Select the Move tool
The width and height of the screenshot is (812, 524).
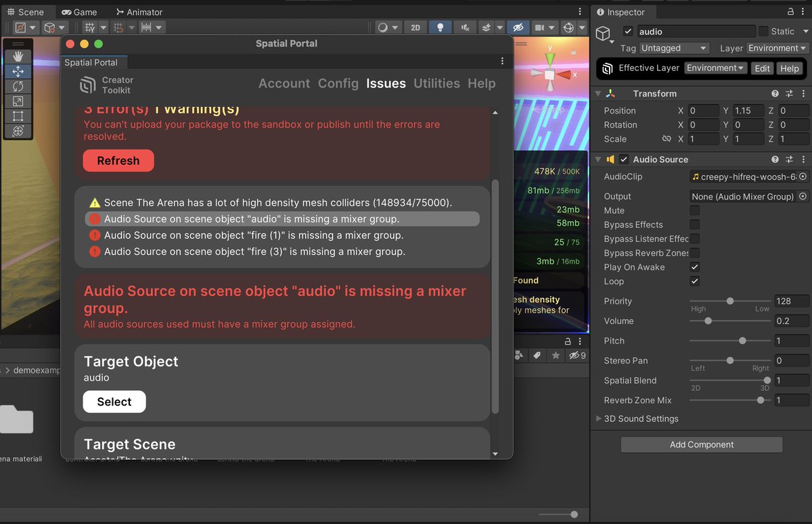pyautogui.click(x=18, y=71)
